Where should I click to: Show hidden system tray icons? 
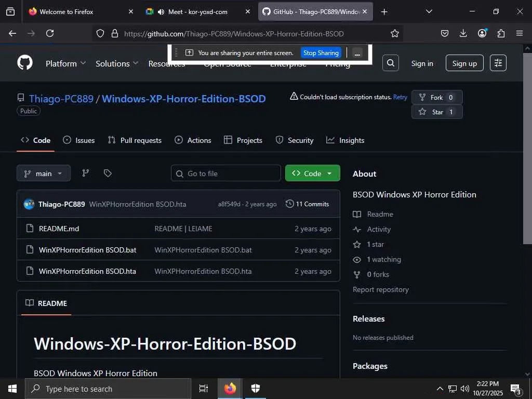click(x=440, y=389)
